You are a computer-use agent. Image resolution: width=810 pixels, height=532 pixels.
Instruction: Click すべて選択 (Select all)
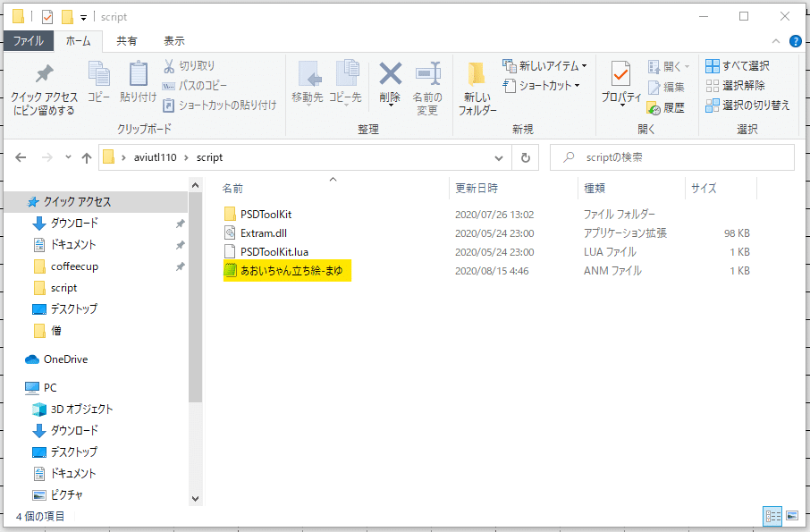(738, 65)
